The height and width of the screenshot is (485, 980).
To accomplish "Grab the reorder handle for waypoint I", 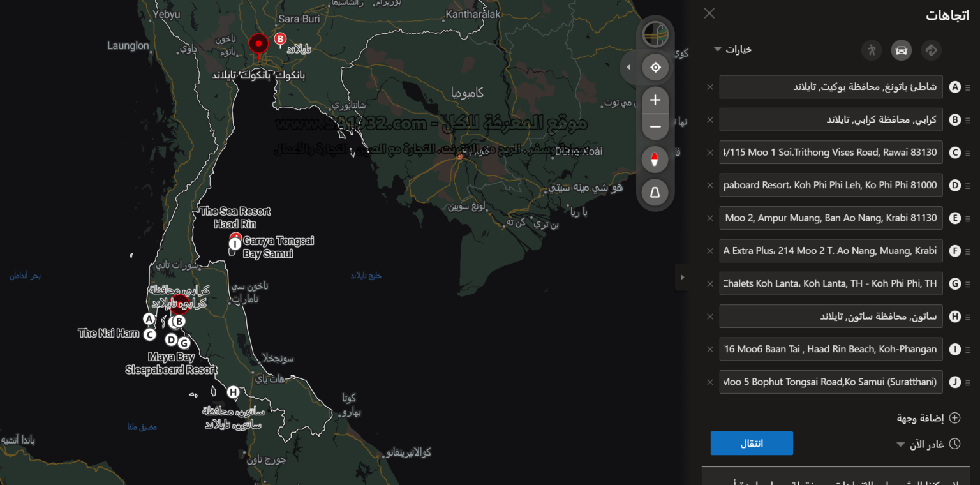I will click(968, 350).
